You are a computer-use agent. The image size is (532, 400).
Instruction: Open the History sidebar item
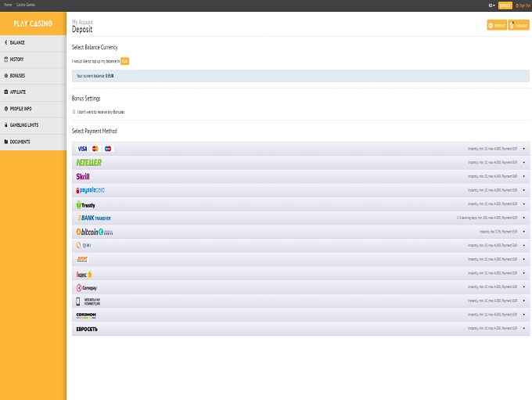tap(17, 59)
